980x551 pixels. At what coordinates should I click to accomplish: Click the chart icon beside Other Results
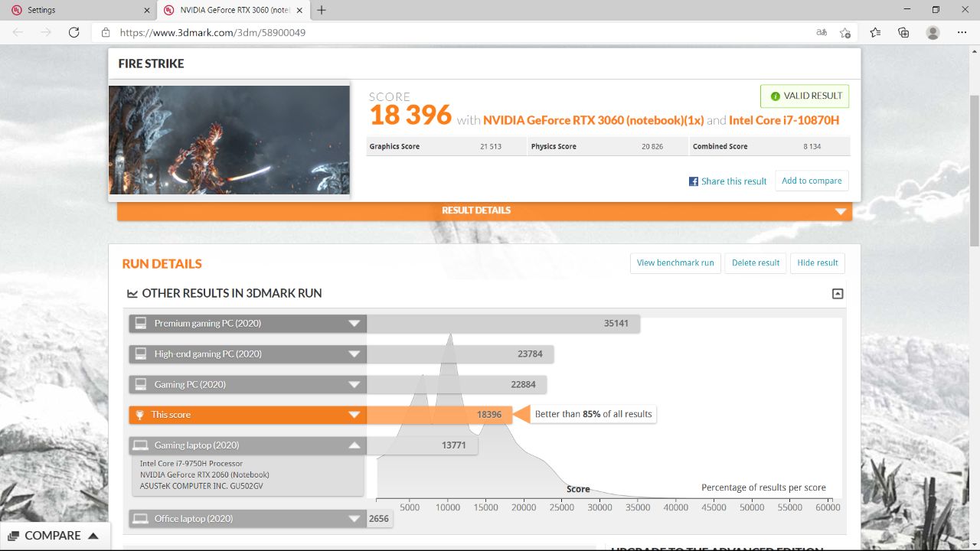click(x=132, y=293)
